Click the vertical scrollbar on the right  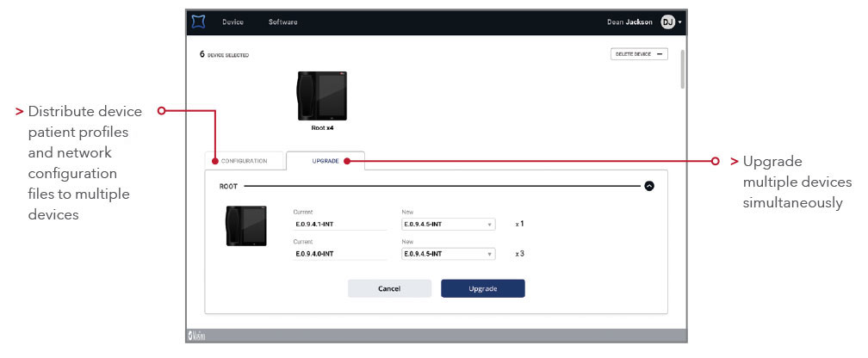click(x=681, y=71)
